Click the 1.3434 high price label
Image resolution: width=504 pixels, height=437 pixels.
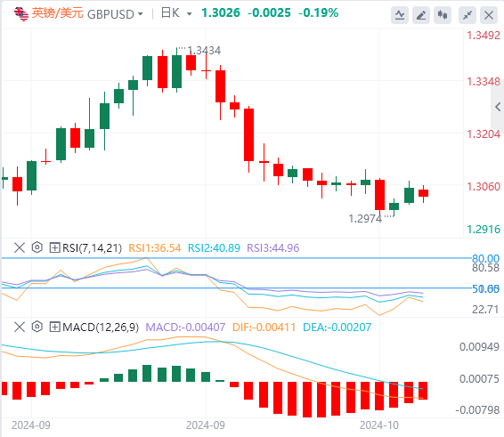[204, 51]
